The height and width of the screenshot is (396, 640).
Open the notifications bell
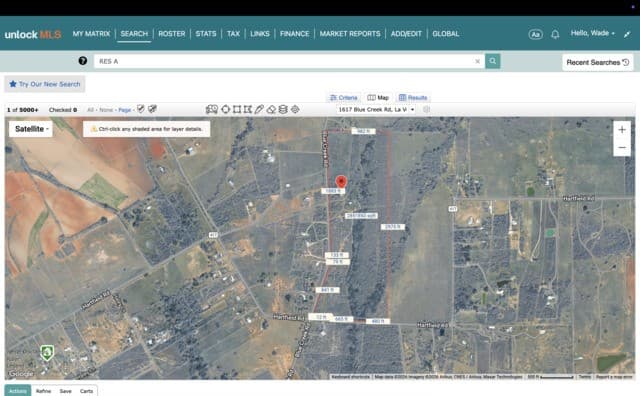click(x=555, y=34)
